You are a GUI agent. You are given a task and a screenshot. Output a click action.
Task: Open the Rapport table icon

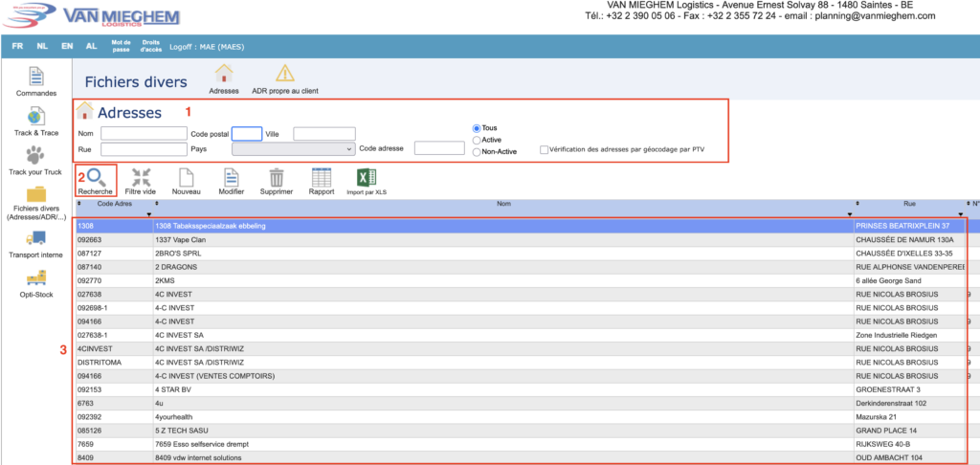point(322,178)
